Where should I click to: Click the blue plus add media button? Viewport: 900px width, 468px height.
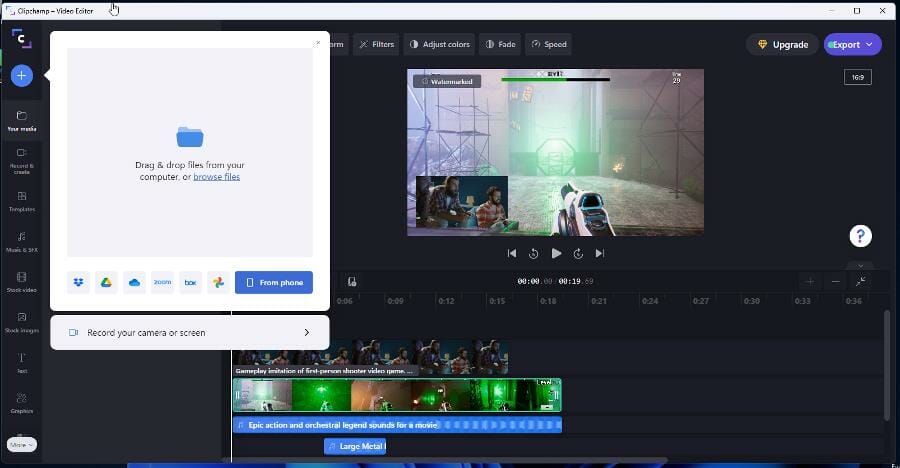click(22, 75)
